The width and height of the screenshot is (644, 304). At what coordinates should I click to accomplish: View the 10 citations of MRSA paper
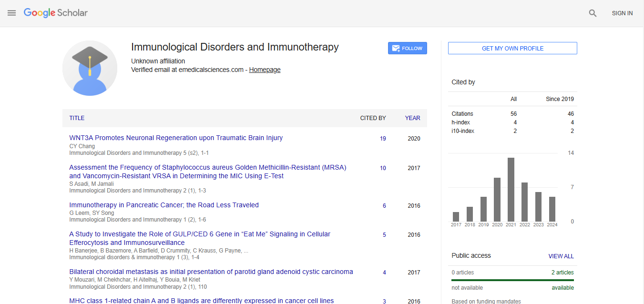383,168
